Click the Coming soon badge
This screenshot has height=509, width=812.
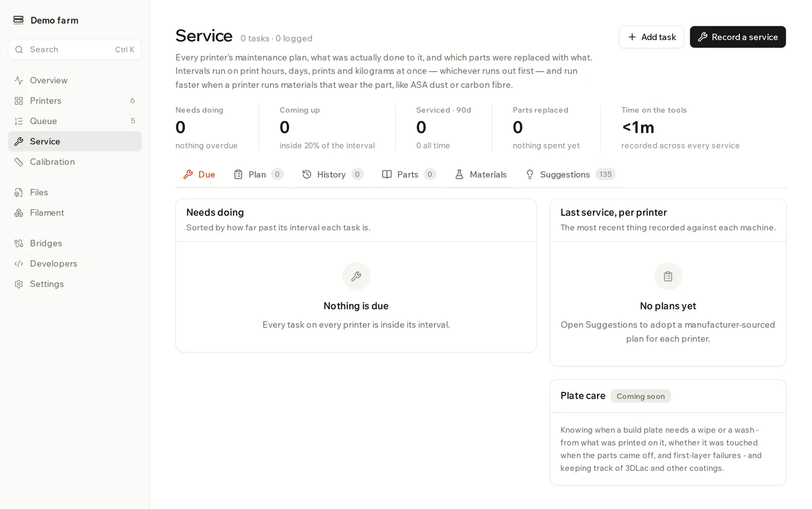click(640, 396)
